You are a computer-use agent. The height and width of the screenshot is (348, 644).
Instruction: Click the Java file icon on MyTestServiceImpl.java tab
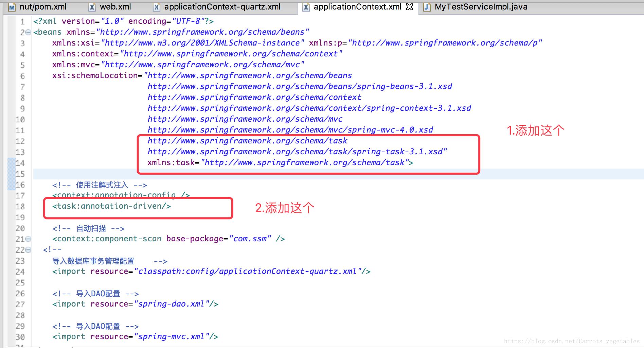click(427, 7)
